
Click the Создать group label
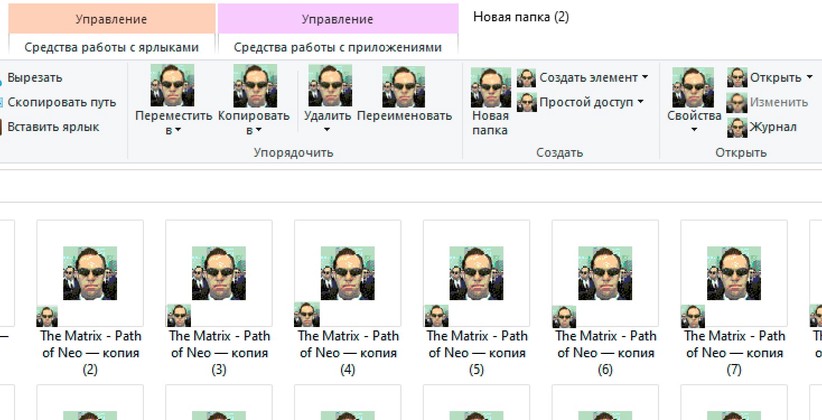pos(559,153)
